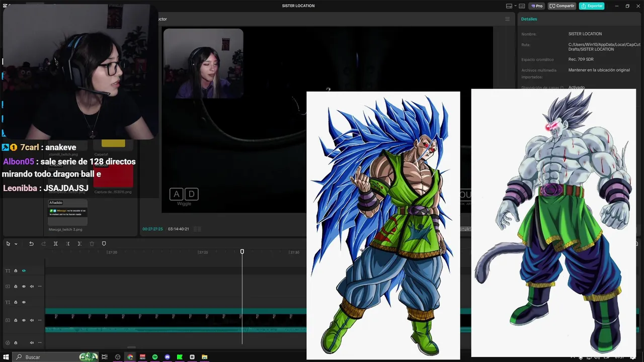Click 'Mantener en la ubicación original' text
Screen dimensions: 644x362
(599, 70)
